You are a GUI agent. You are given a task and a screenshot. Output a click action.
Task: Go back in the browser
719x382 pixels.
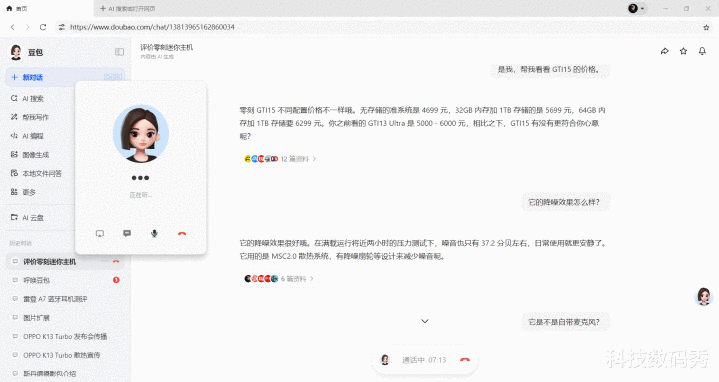[13, 27]
